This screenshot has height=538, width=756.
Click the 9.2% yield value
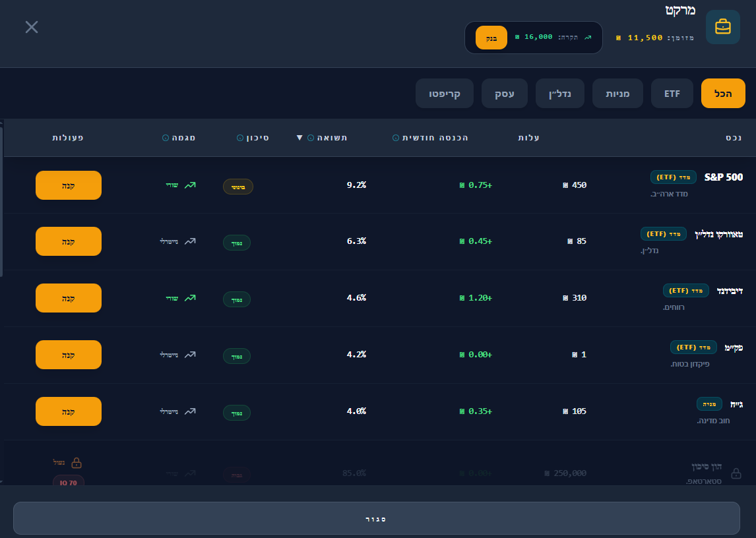(x=356, y=185)
